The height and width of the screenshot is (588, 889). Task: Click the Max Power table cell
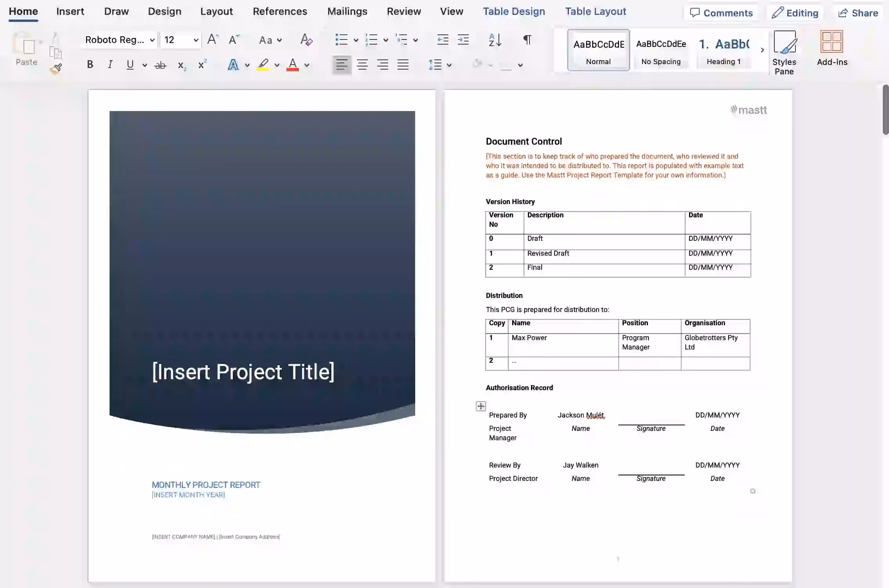(x=563, y=345)
